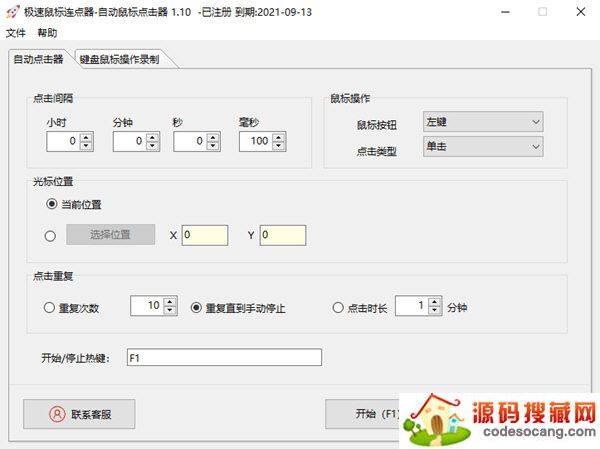
Task: Increase the 秒 value with up arrow
Action: 214,137
